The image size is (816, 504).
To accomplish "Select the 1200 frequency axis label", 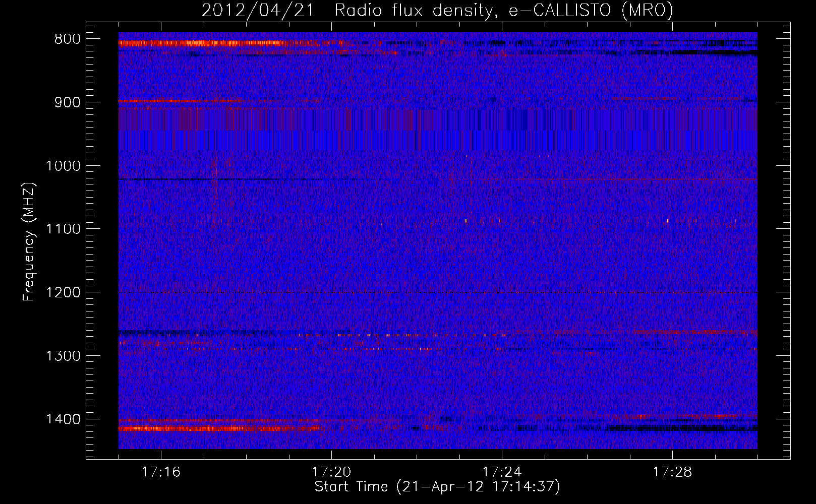I will pyautogui.click(x=63, y=293).
